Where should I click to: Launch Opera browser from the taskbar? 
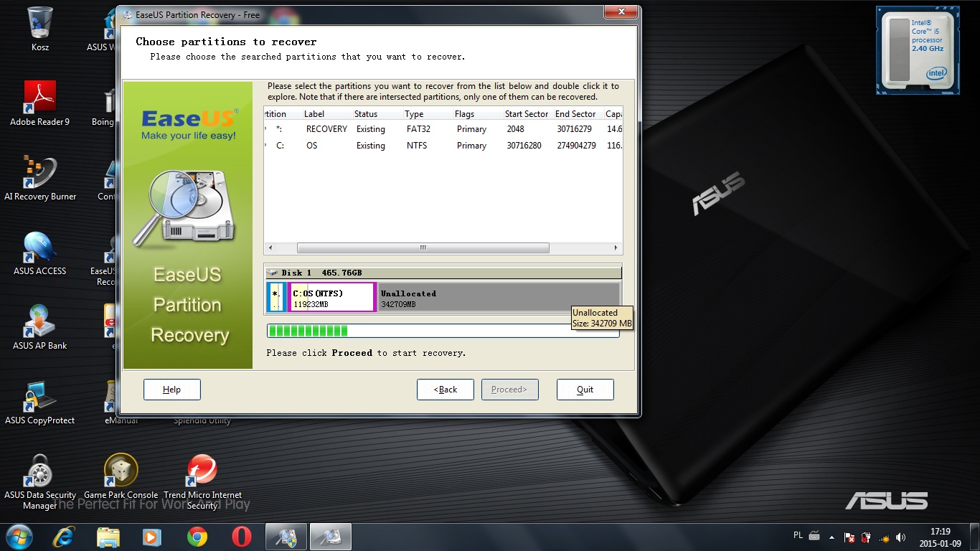point(242,537)
